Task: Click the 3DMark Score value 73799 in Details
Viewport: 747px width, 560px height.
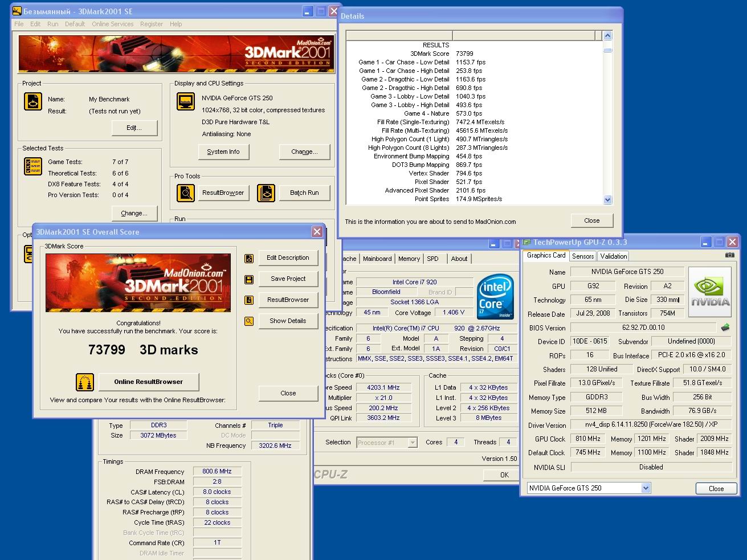Action: pos(464,54)
